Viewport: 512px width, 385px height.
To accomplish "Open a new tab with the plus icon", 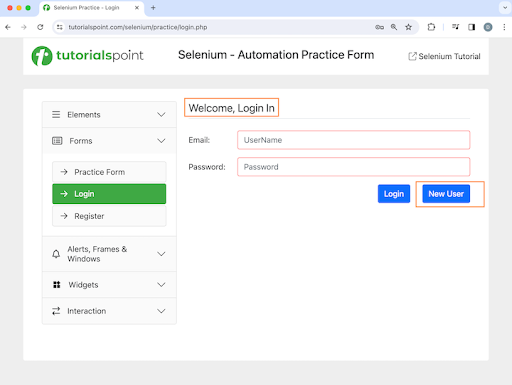I will pyautogui.click(x=153, y=8).
